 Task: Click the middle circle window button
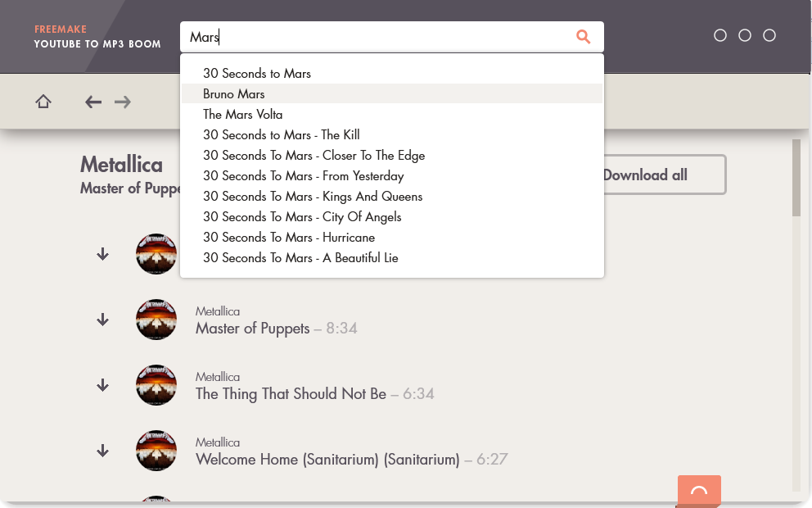[x=745, y=35]
